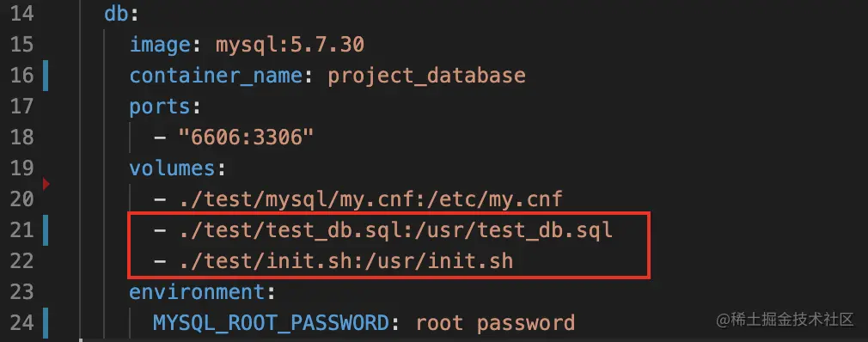868x342 pixels.
Task: Click the project_database value
Action: 426,76
